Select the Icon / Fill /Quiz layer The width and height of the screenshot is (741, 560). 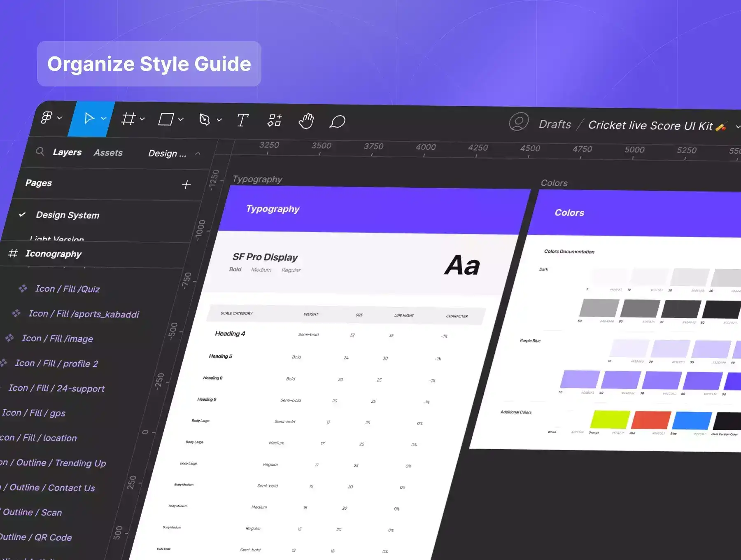pos(68,289)
